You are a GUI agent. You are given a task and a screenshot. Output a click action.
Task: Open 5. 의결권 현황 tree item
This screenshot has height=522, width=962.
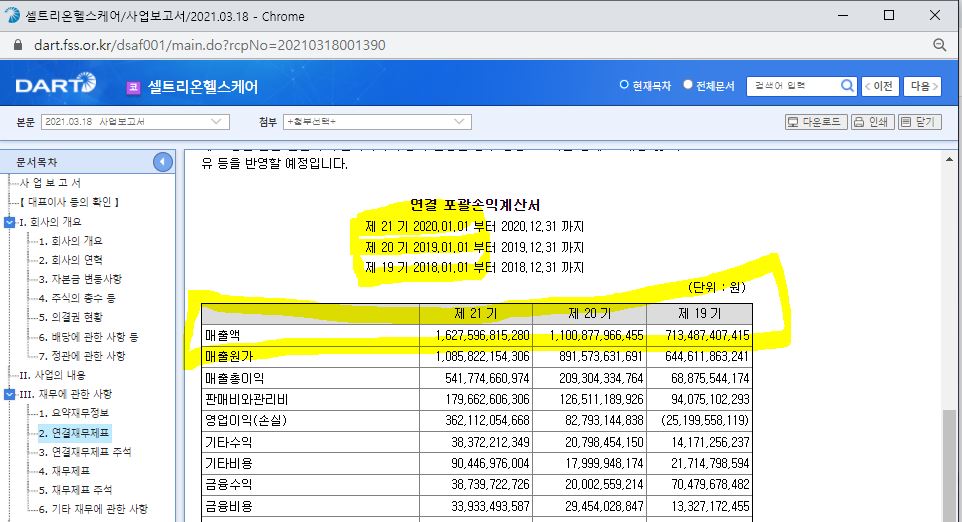click(x=71, y=317)
